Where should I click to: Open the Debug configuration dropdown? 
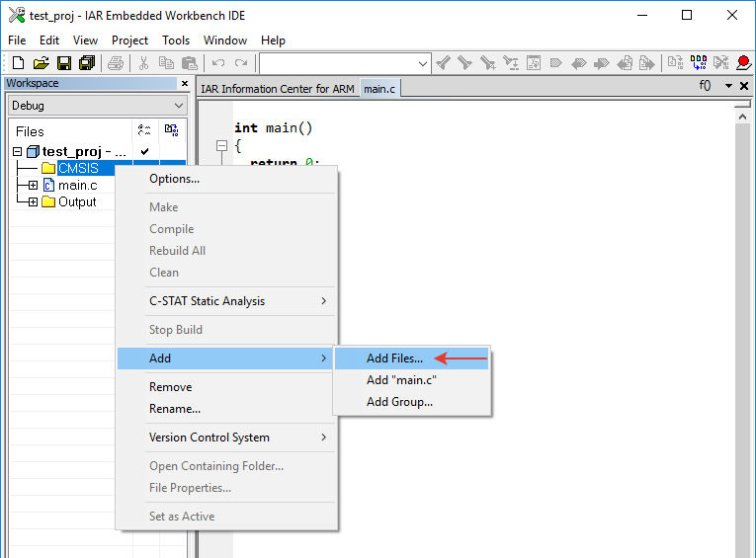(97, 106)
